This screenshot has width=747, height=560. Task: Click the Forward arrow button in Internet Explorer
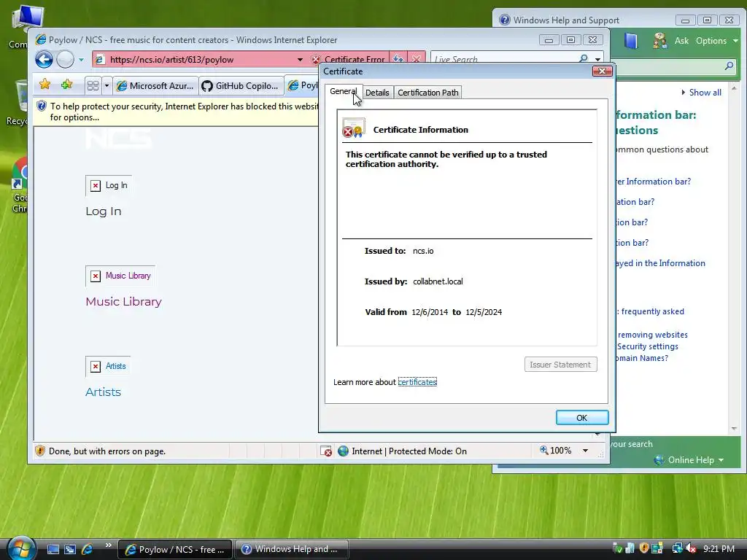[65, 60]
